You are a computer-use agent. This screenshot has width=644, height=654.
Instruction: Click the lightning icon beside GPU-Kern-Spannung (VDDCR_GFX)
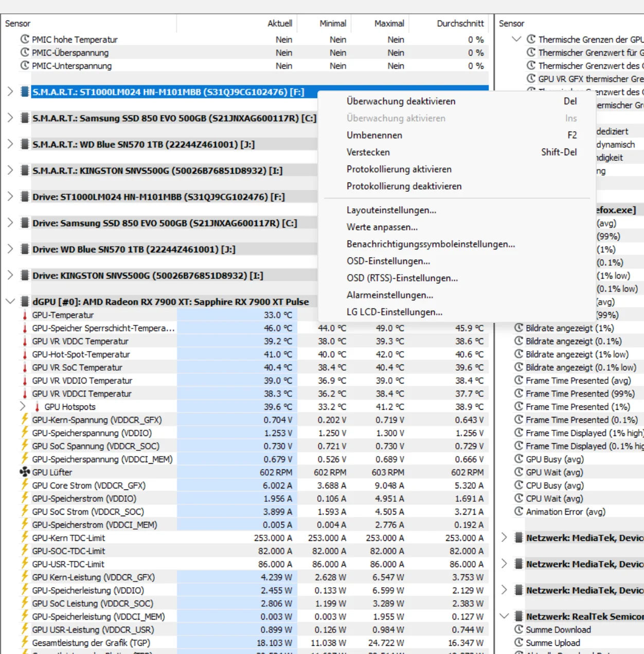tap(25, 420)
